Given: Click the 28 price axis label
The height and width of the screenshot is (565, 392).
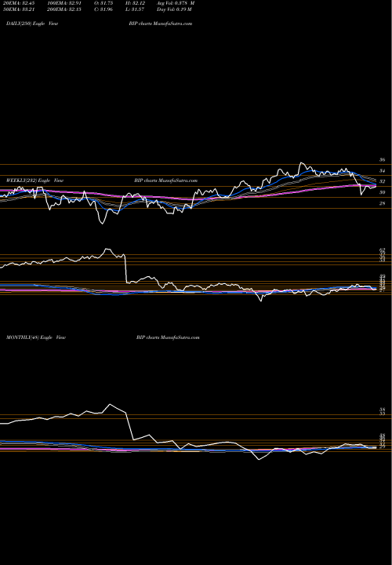Looking at the screenshot, I should tap(383, 203).
